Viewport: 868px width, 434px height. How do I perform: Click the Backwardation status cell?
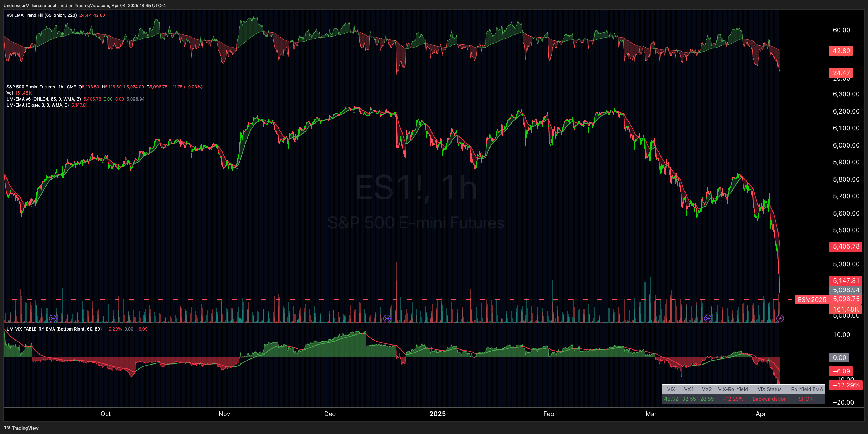pos(770,399)
